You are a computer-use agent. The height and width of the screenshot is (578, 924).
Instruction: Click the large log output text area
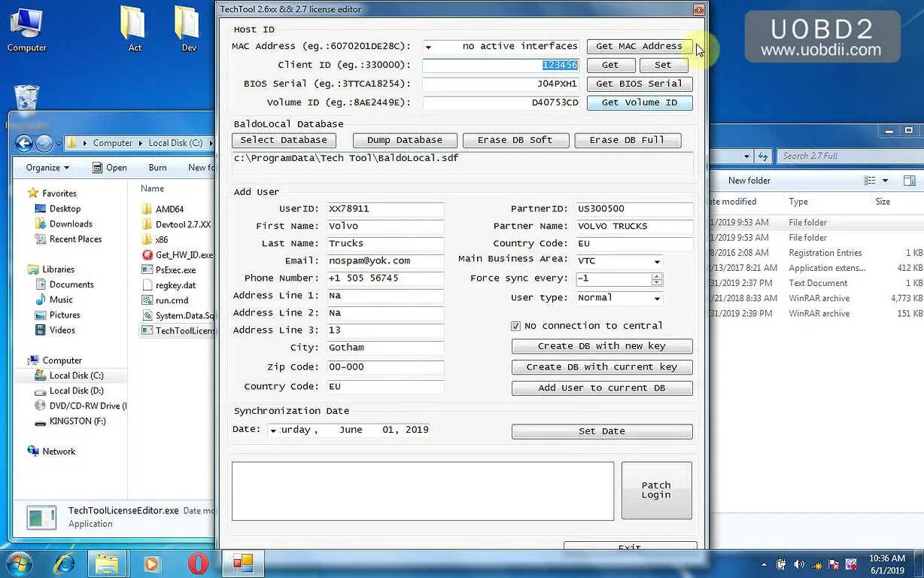point(423,491)
